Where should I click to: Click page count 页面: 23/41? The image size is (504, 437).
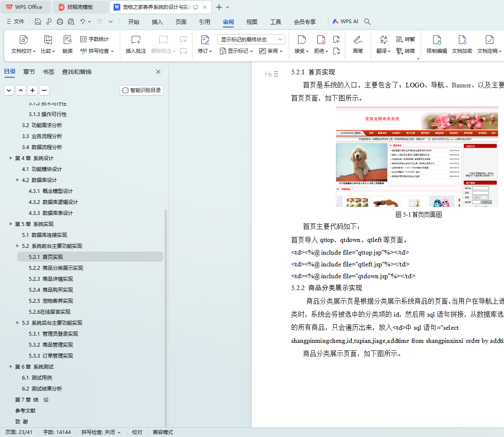click(19, 432)
